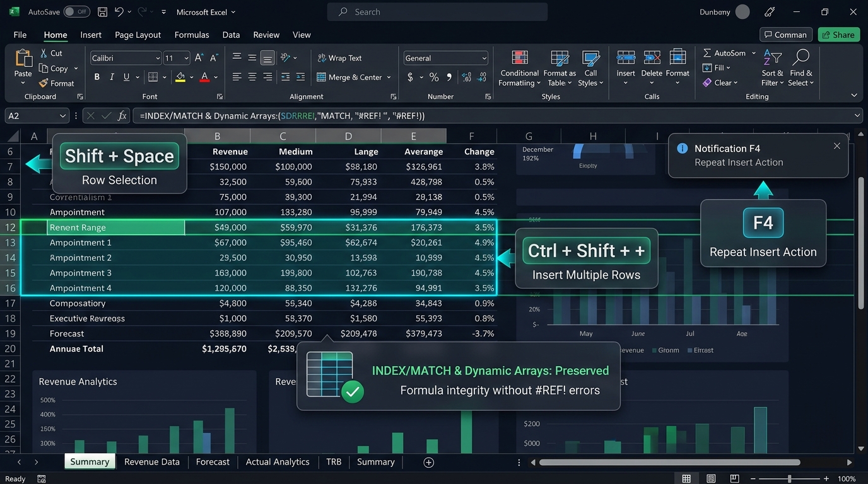Open the File menu
The height and width of the screenshot is (484, 868).
tap(20, 35)
